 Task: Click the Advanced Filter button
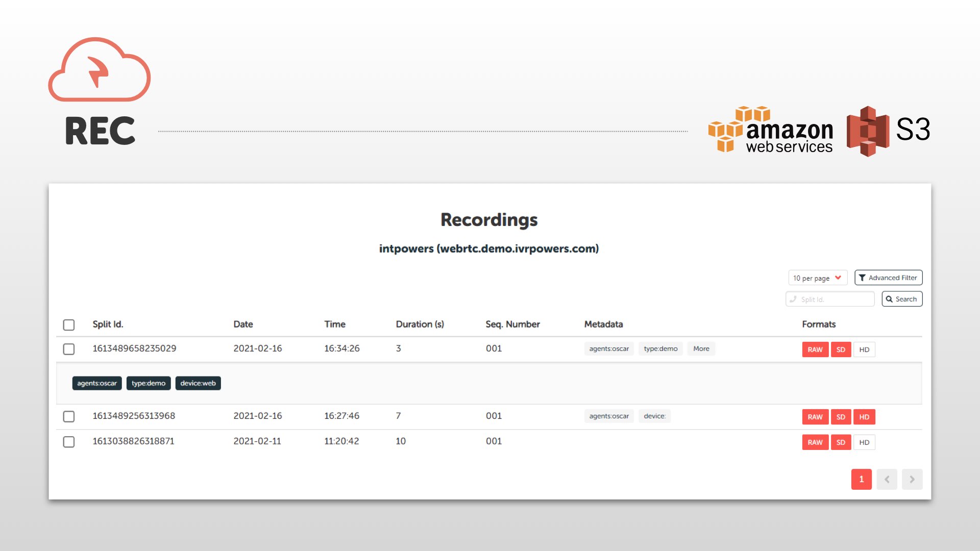[888, 278]
